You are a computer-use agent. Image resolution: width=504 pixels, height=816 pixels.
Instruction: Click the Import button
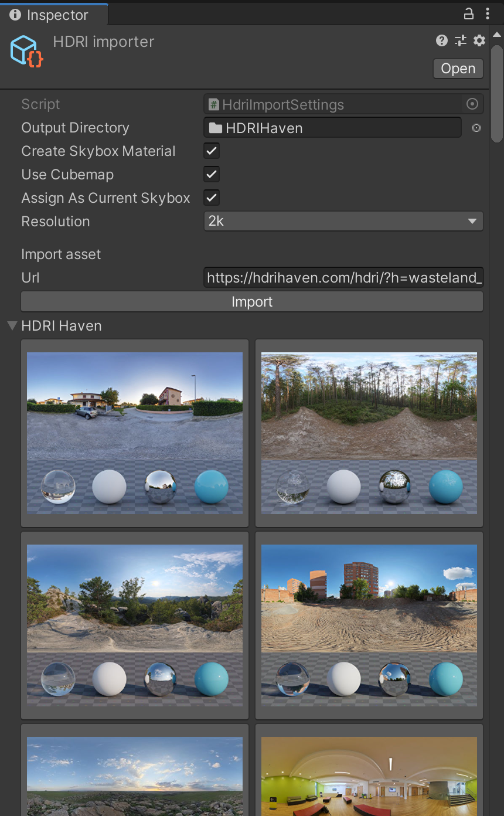(x=252, y=302)
